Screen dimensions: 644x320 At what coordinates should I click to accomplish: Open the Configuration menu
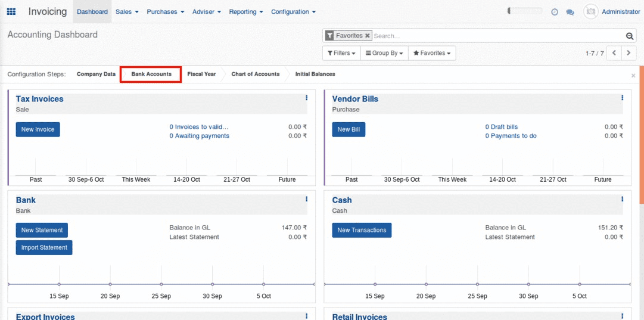click(x=293, y=11)
